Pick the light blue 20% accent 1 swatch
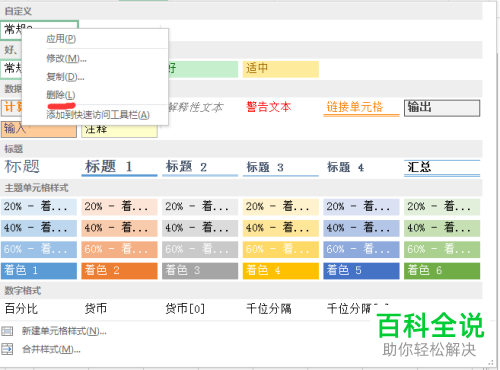 (39, 207)
